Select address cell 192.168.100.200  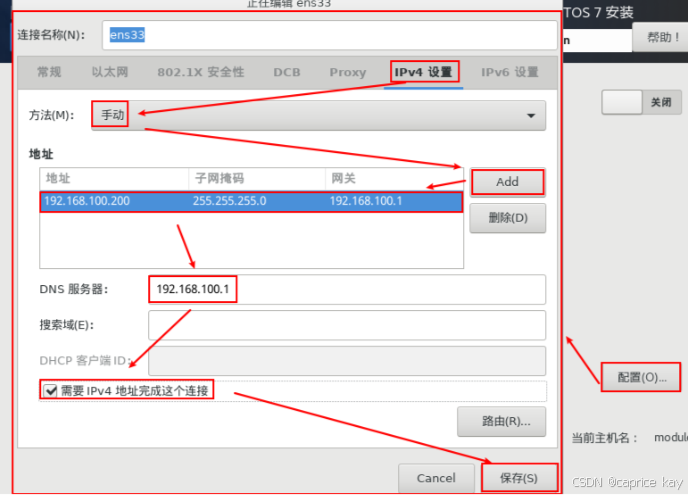[87, 201]
